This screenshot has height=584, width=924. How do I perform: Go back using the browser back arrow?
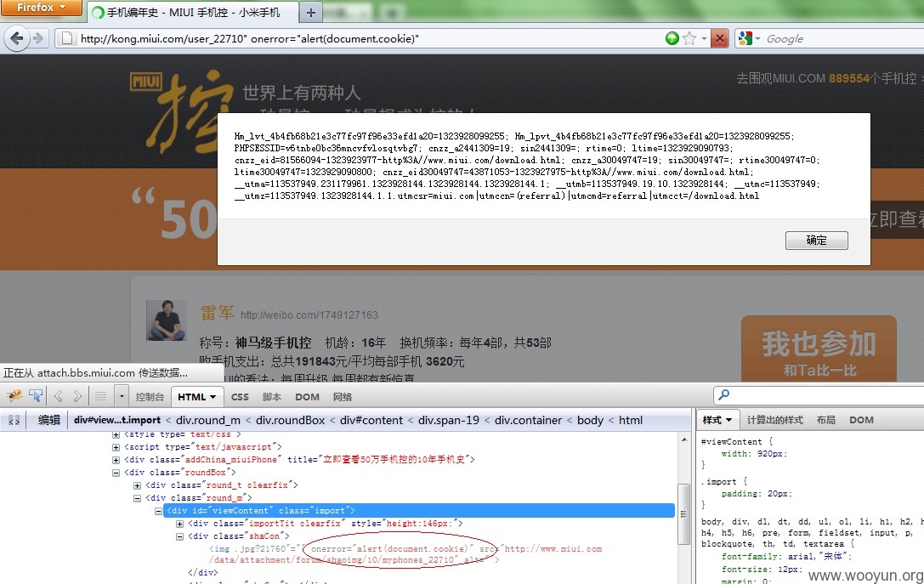[16, 38]
